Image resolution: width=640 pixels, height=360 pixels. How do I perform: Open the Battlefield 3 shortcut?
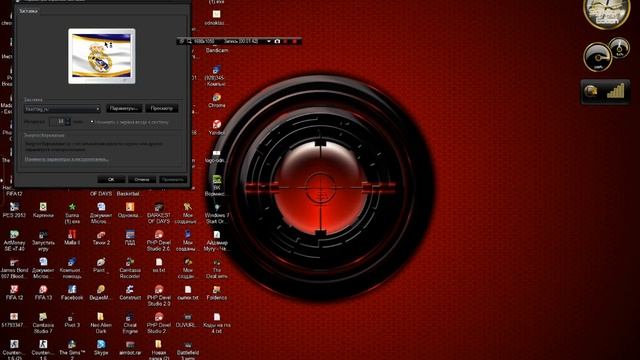[187, 349]
